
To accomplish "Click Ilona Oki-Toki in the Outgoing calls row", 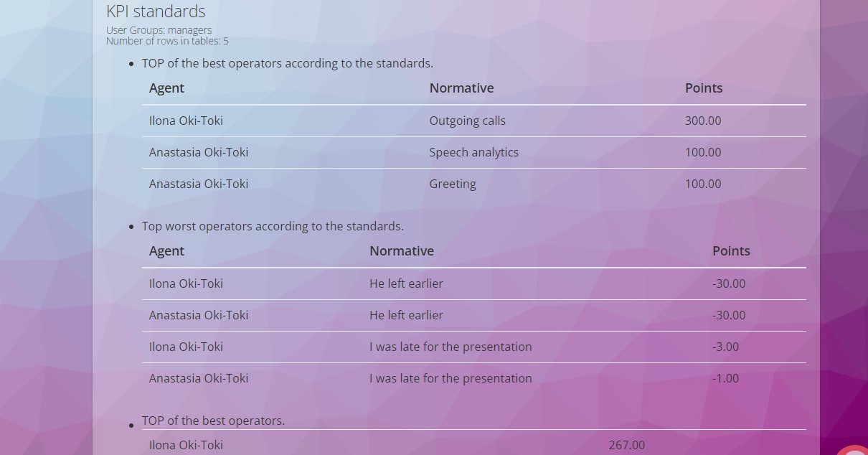I will click(x=186, y=121).
